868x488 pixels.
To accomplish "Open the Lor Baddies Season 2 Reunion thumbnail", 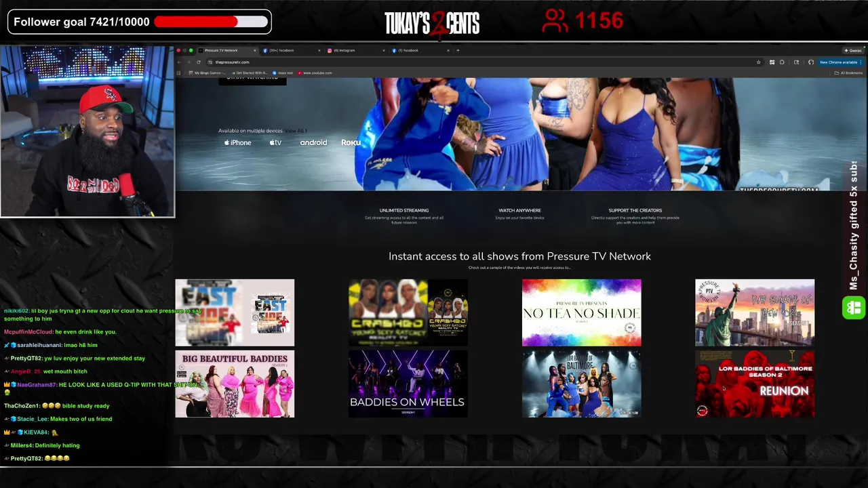I will [x=755, y=384].
